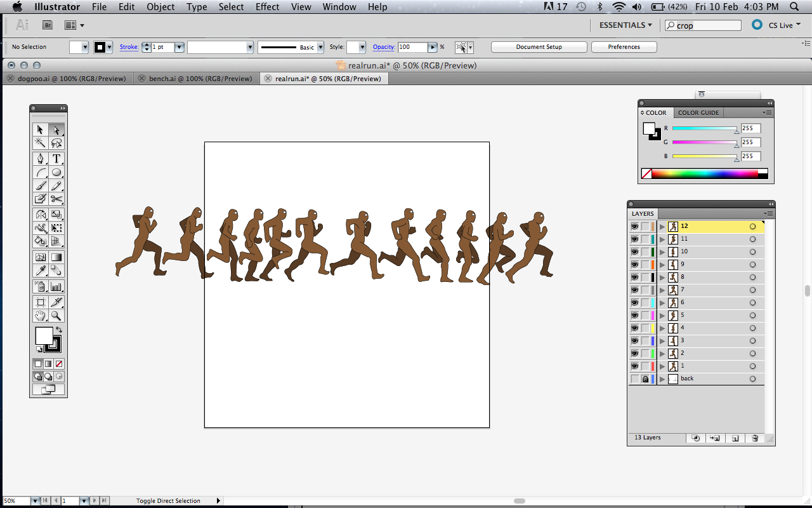
Task: Pick the Eyedropper tool
Action: click(x=41, y=271)
